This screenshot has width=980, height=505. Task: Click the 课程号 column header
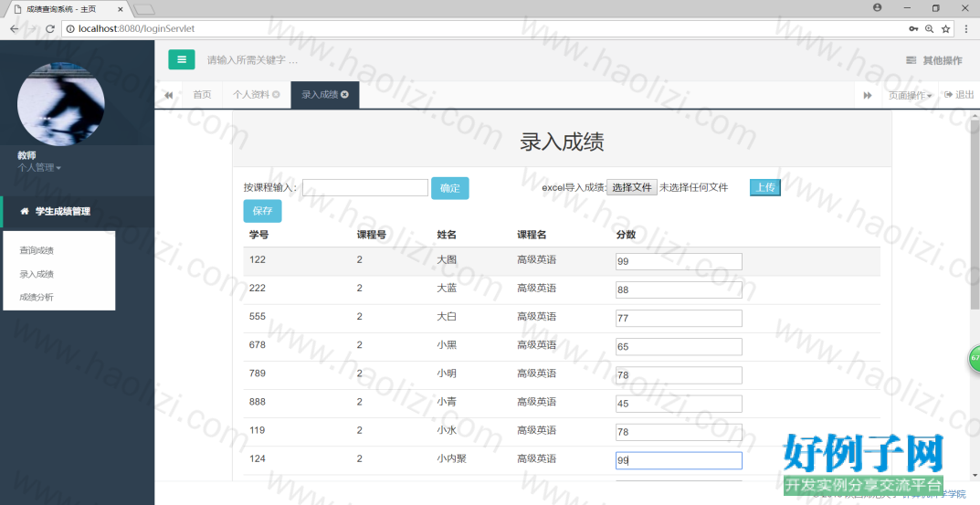371,235
